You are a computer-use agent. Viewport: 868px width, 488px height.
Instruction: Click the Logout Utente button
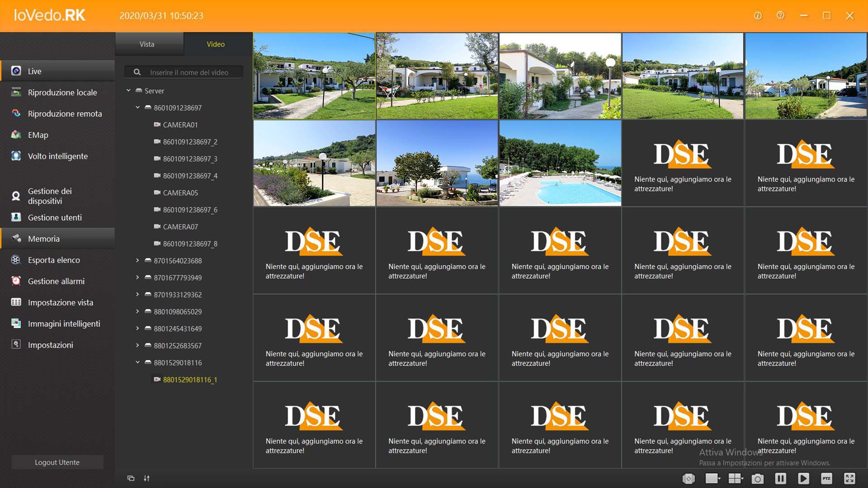tap(57, 462)
